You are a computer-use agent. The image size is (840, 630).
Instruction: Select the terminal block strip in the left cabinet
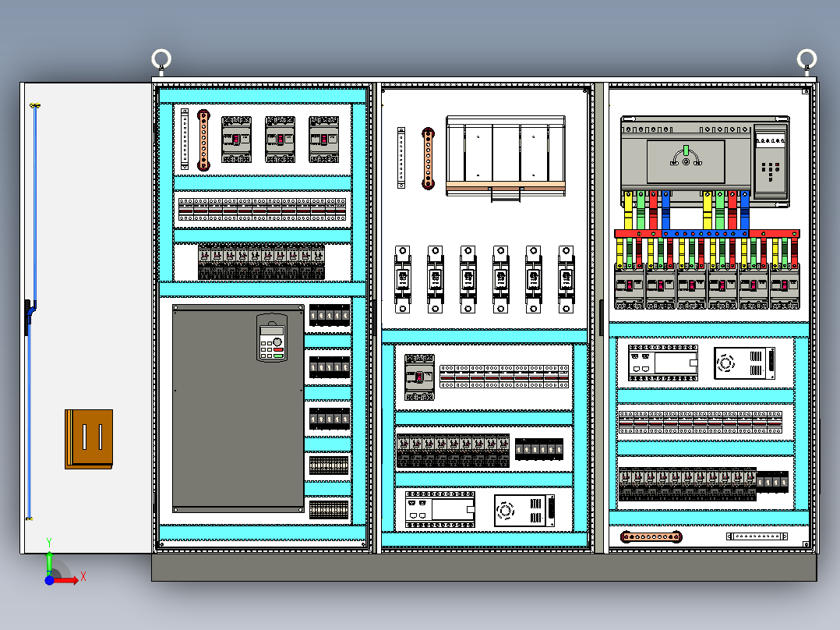pyautogui.click(x=263, y=209)
